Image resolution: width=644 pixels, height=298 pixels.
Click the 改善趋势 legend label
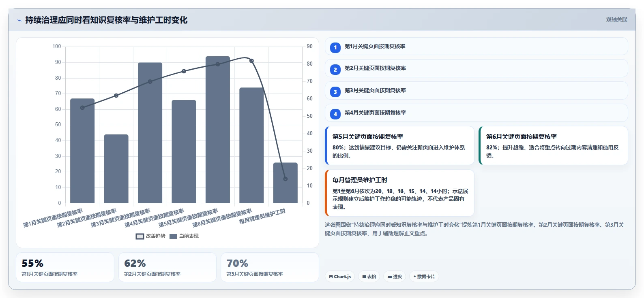point(156,236)
